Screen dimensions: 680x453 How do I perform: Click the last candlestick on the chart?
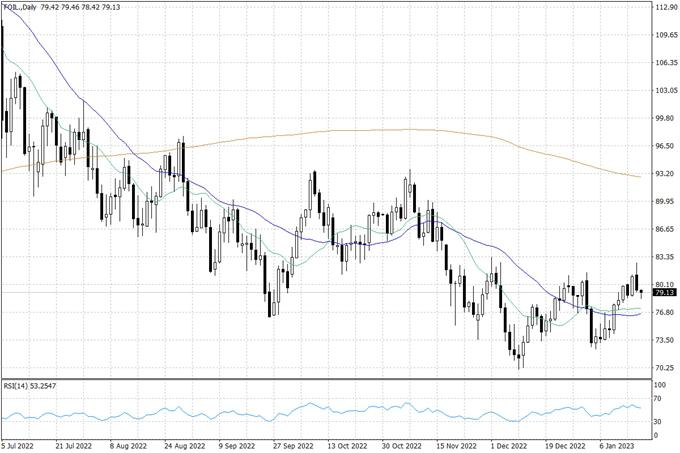[x=641, y=292]
